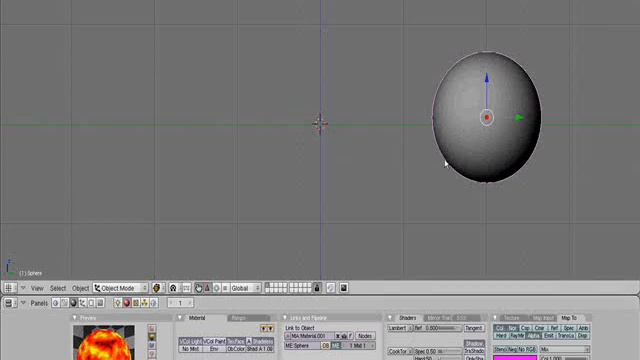Screen dimensions: 640x360
Task: Switch to the Object context icon
Action: (x=82, y=303)
